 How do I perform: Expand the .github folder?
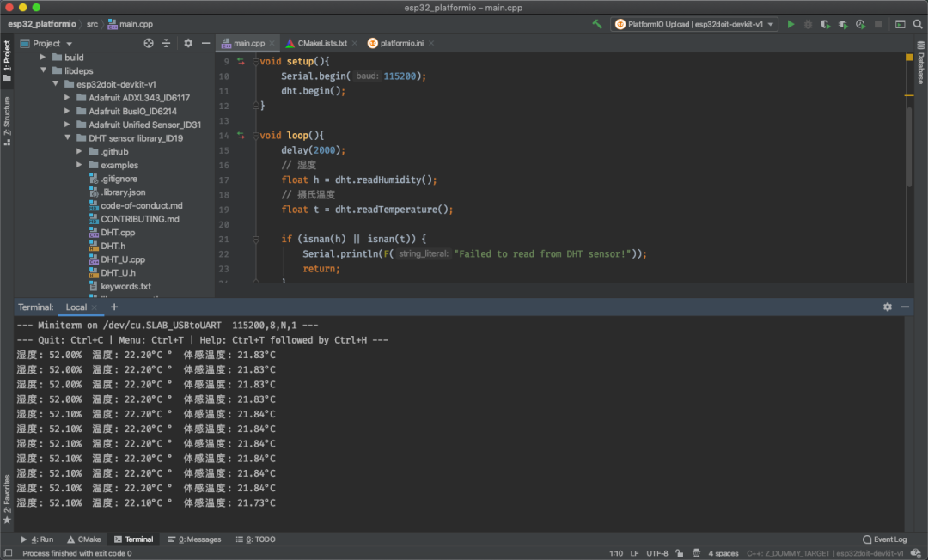tap(81, 152)
